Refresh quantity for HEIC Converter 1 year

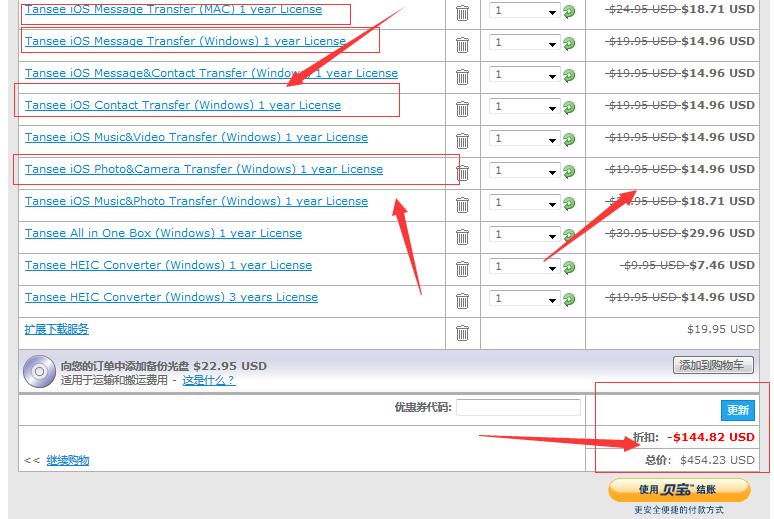click(569, 268)
